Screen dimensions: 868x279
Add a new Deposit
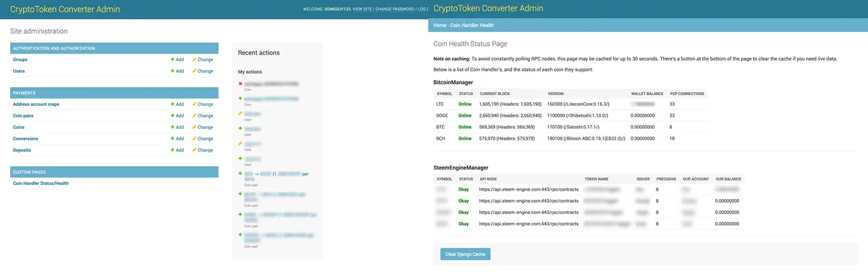coord(177,150)
